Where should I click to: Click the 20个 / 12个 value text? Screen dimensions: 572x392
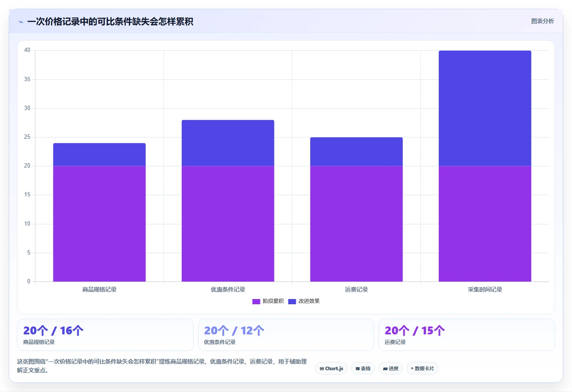click(234, 330)
